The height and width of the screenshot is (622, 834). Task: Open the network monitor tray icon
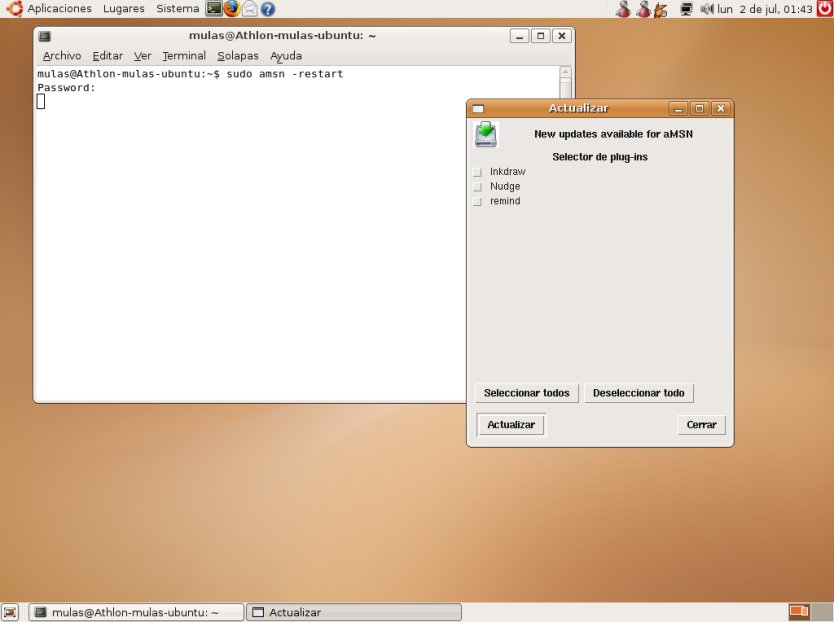click(687, 9)
